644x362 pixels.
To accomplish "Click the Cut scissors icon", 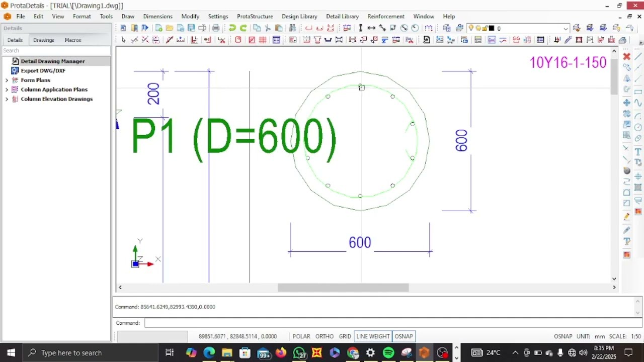I will (268, 28).
